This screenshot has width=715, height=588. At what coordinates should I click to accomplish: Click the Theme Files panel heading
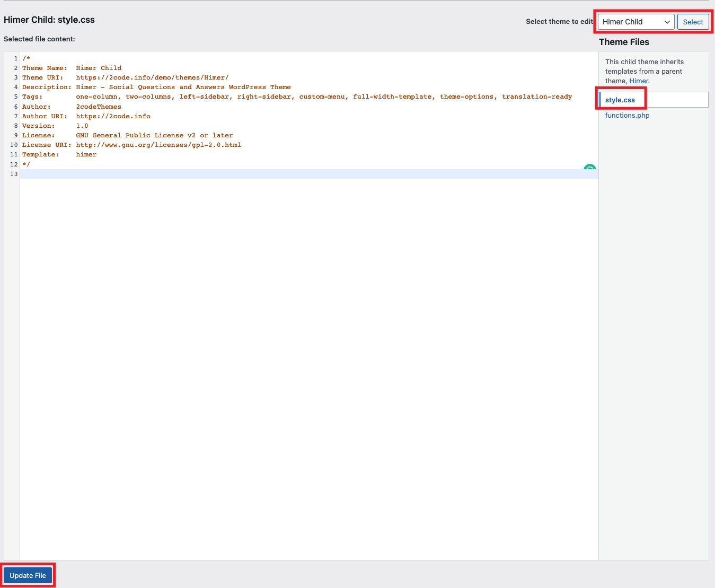(624, 42)
